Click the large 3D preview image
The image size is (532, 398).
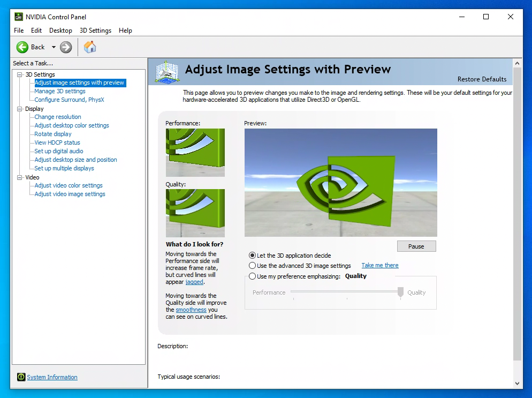[340, 182]
